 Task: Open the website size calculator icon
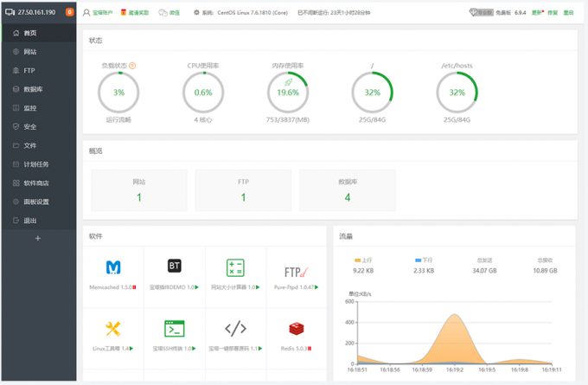[x=235, y=266]
